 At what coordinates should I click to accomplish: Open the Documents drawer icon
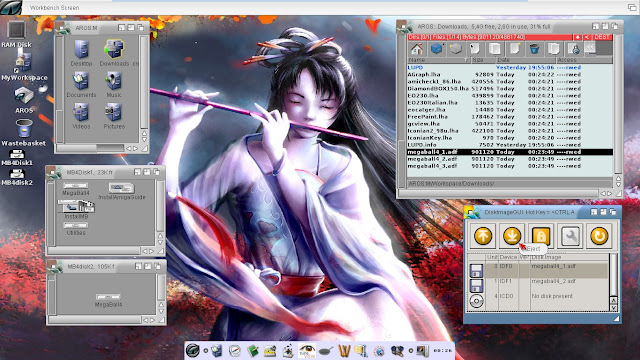(81, 84)
